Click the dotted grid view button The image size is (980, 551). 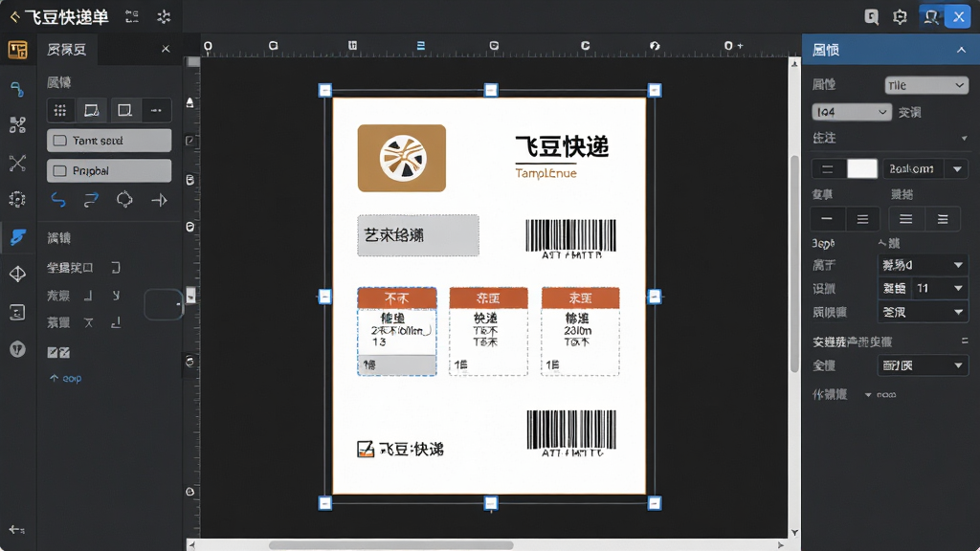[60, 111]
